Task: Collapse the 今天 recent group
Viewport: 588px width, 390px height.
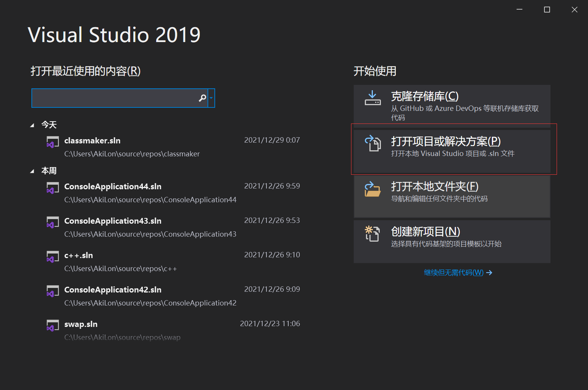Action: click(33, 125)
